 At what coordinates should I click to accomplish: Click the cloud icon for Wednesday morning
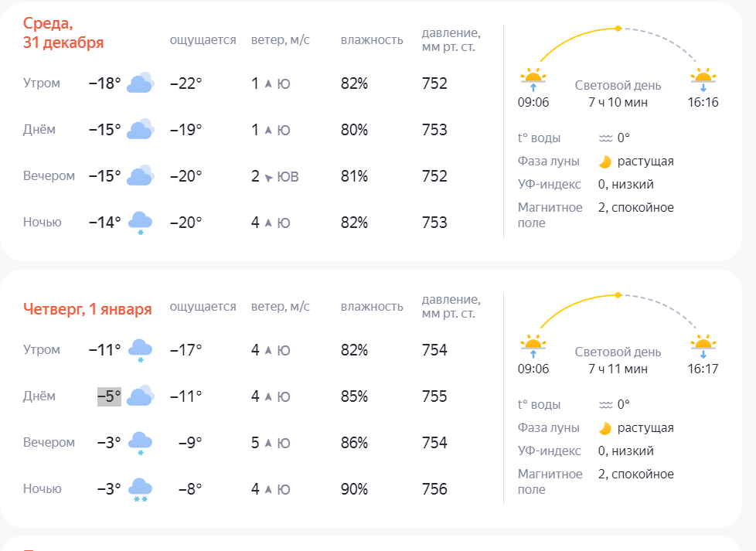click(x=141, y=83)
